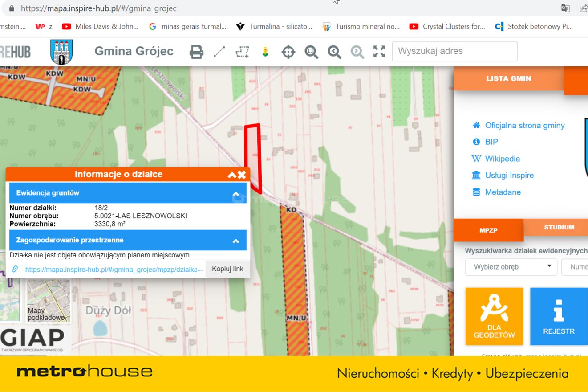Open the Oficjalna strona gminy link
Image resolution: width=588 pixels, height=392 pixels.
coord(524,125)
